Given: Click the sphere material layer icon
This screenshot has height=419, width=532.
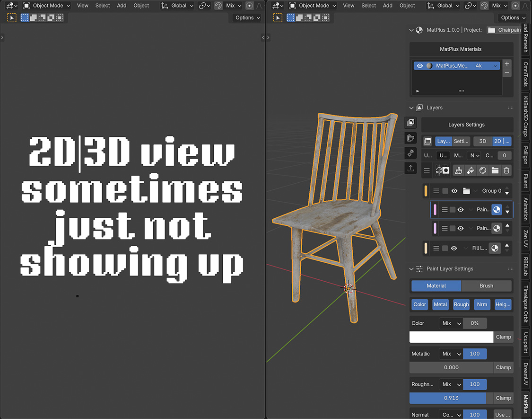Looking at the screenshot, I should [x=483, y=170].
